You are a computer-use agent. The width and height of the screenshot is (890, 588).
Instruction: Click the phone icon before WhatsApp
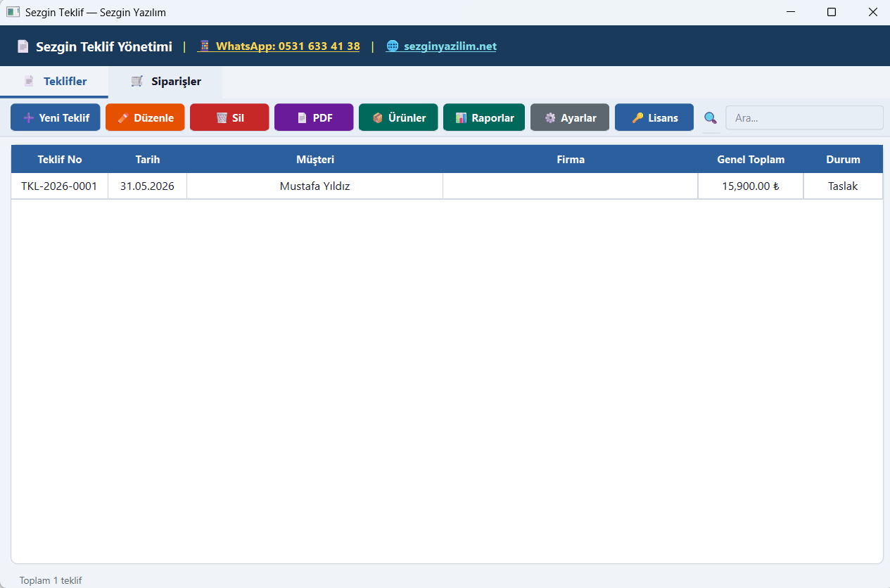coord(205,46)
